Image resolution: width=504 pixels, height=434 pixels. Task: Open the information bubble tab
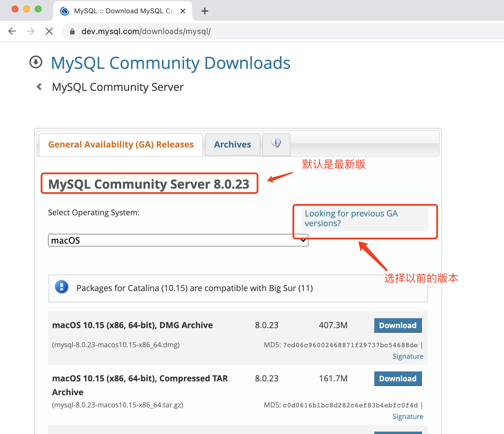[276, 144]
